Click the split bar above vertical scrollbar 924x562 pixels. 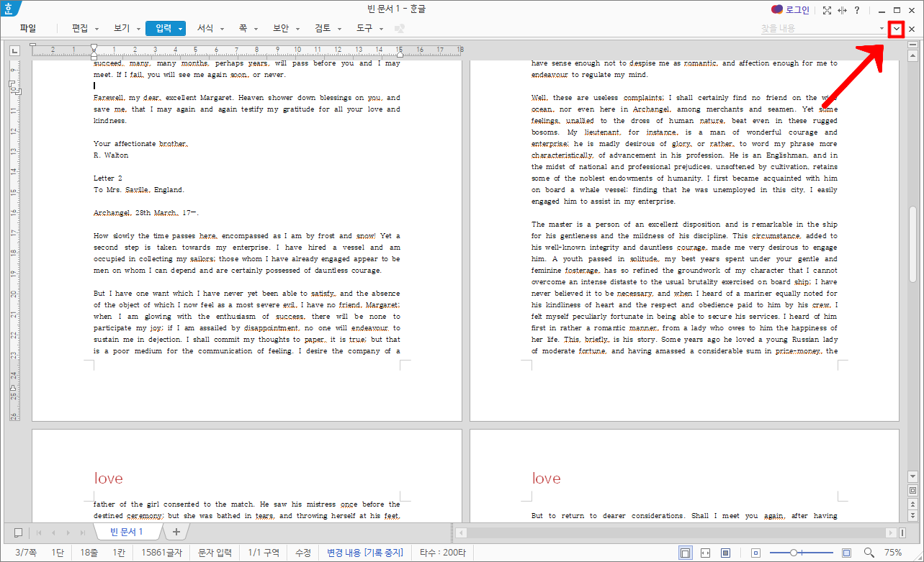coord(912,45)
